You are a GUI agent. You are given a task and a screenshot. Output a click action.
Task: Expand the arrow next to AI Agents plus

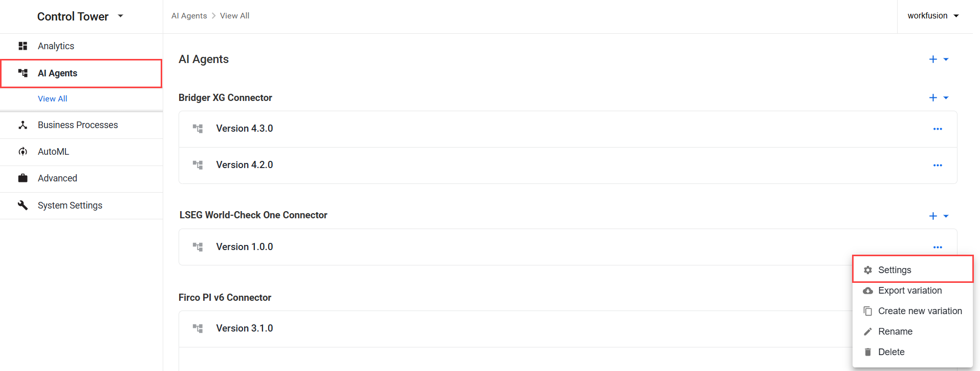(946, 59)
